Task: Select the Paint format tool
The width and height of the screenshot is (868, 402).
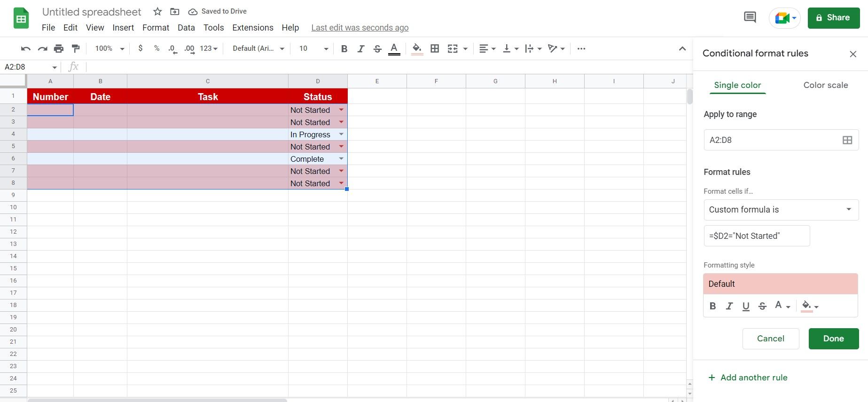Action: 75,48
